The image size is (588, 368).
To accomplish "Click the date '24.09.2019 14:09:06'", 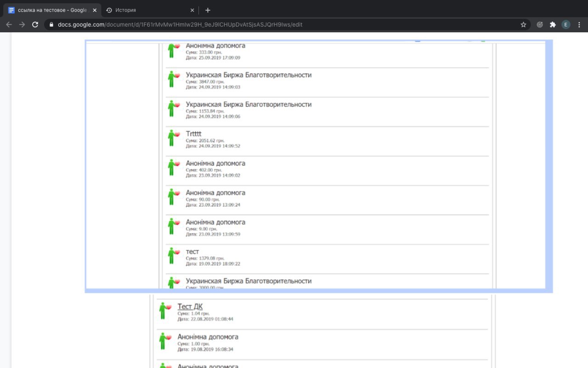I will [x=220, y=117].
